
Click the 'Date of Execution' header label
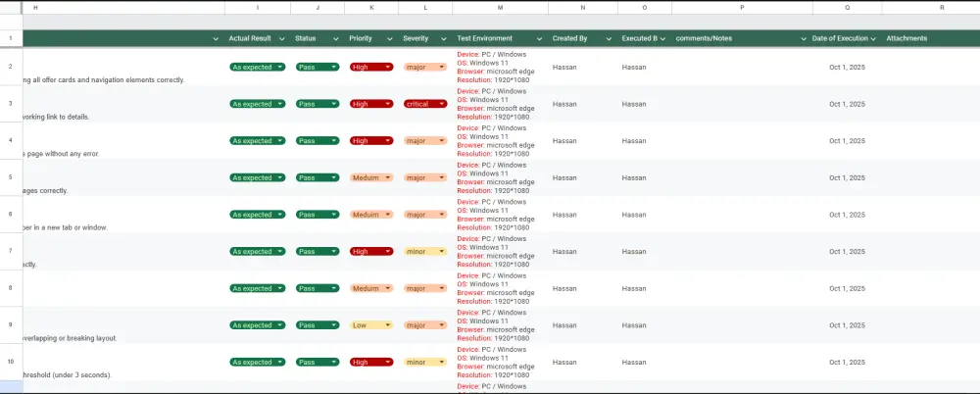(840, 39)
